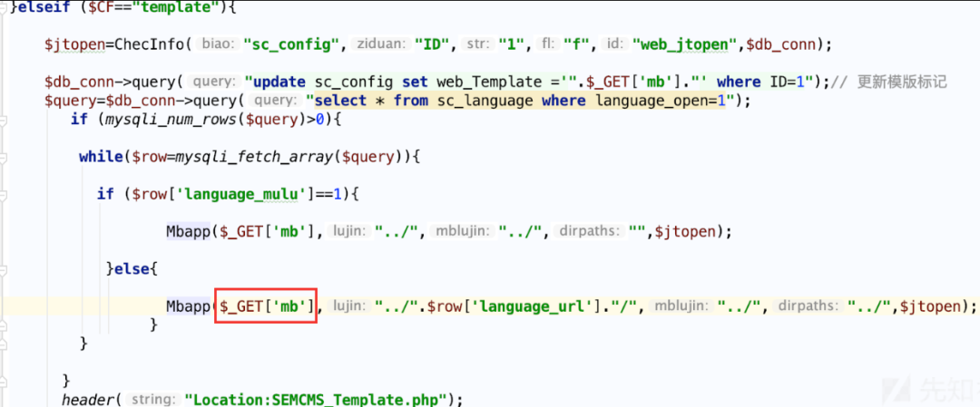Place the cursor in the "update sc_config set" string
The height and width of the screenshot is (407, 980).
tap(338, 82)
